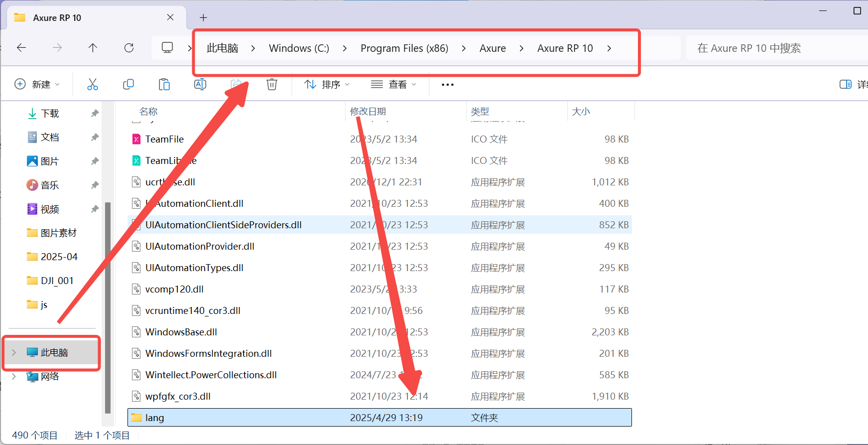Viewport: 868px width, 445px height.
Task: Open DJI_001 folder in sidebar
Action: point(50,281)
